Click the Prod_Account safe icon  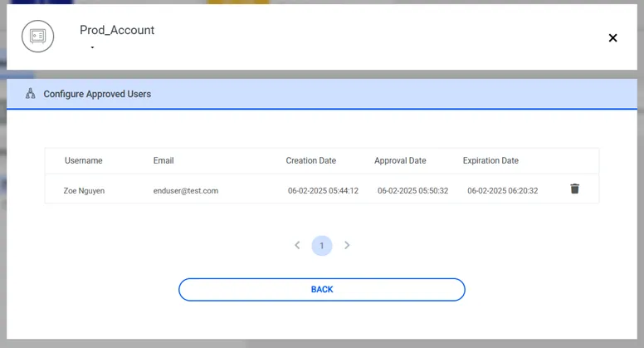pos(38,37)
